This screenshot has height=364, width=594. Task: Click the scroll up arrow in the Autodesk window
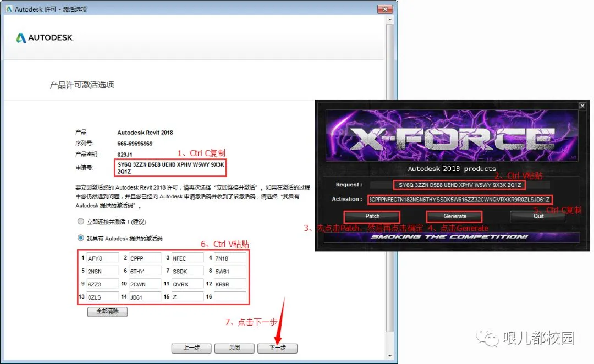coord(390,19)
